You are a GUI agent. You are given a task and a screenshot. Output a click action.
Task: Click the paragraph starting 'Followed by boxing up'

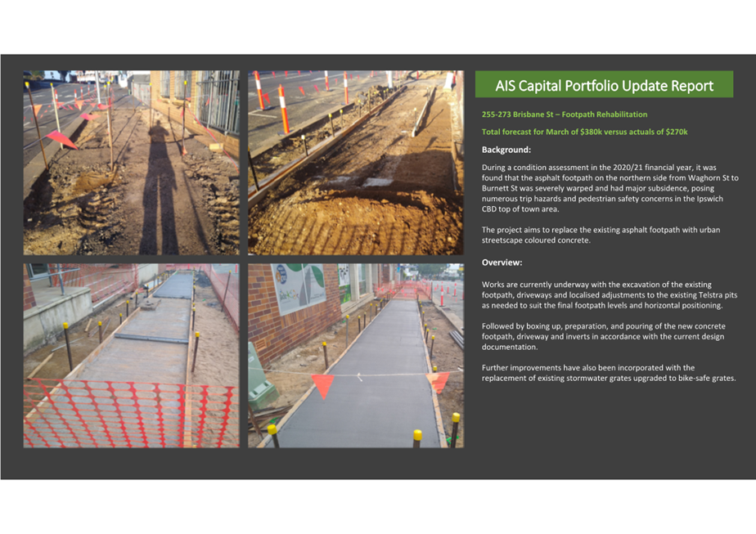tap(603, 336)
